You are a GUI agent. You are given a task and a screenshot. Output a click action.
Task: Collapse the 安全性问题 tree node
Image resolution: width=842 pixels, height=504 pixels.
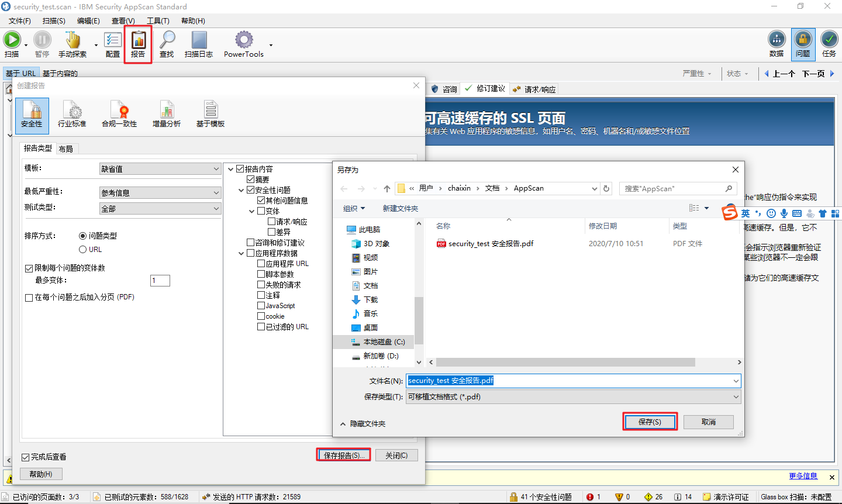click(241, 190)
